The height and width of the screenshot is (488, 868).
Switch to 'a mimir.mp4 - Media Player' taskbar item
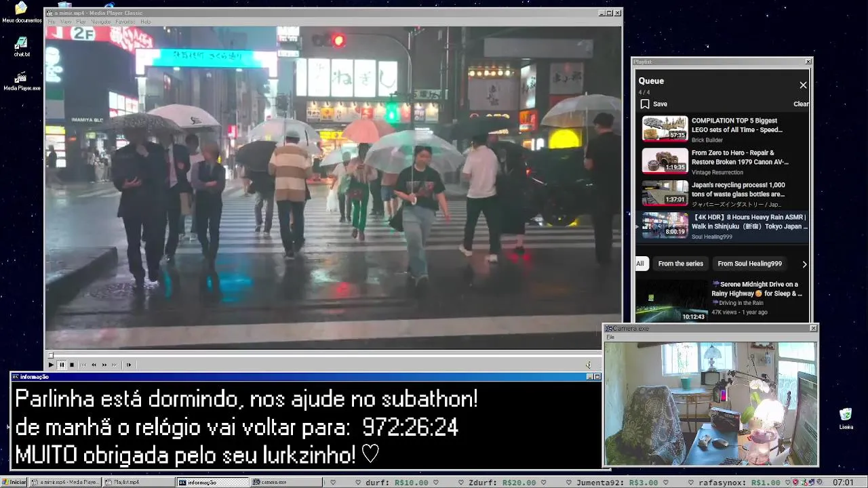click(65, 483)
